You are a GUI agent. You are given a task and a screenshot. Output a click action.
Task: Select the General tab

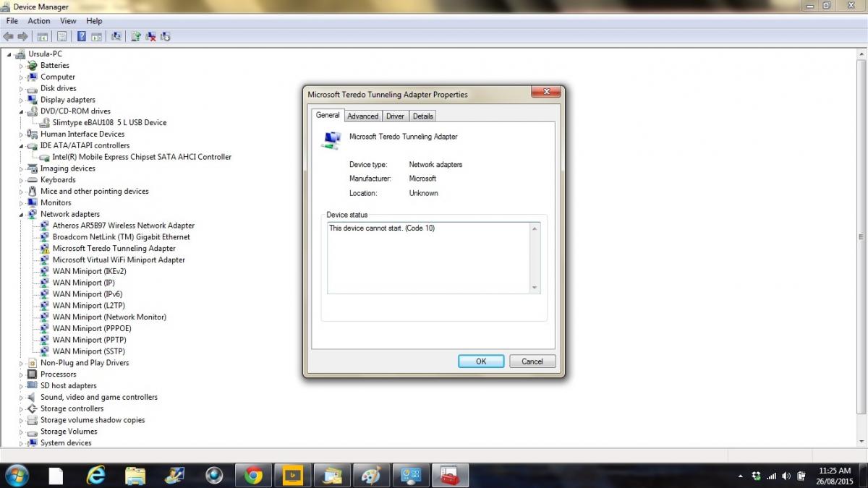(328, 115)
